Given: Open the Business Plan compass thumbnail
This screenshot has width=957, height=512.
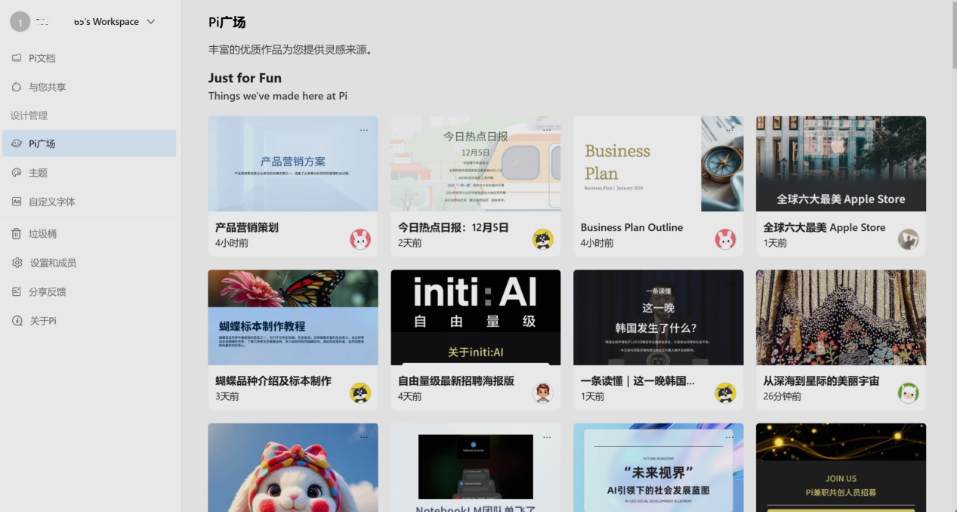Looking at the screenshot, I should pos(658,164).
